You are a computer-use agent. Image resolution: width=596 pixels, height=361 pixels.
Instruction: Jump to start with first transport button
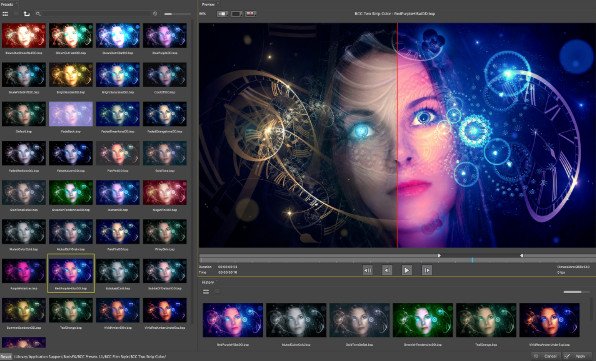[368, 270]
